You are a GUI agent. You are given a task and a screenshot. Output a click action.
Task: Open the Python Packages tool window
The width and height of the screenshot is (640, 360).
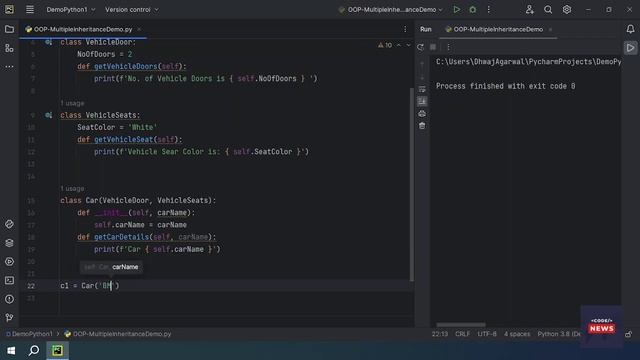point(9,224)
